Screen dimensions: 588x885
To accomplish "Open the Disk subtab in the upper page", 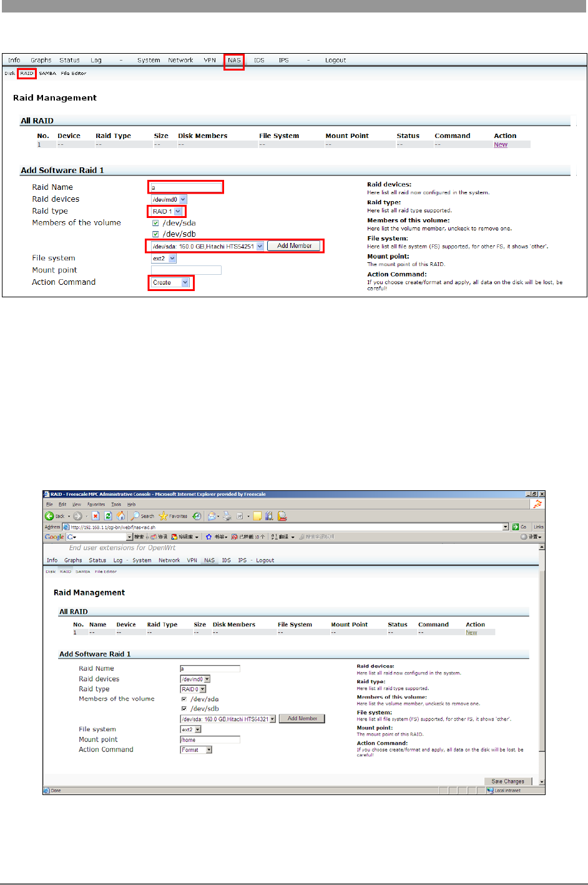I will (10, 73).
